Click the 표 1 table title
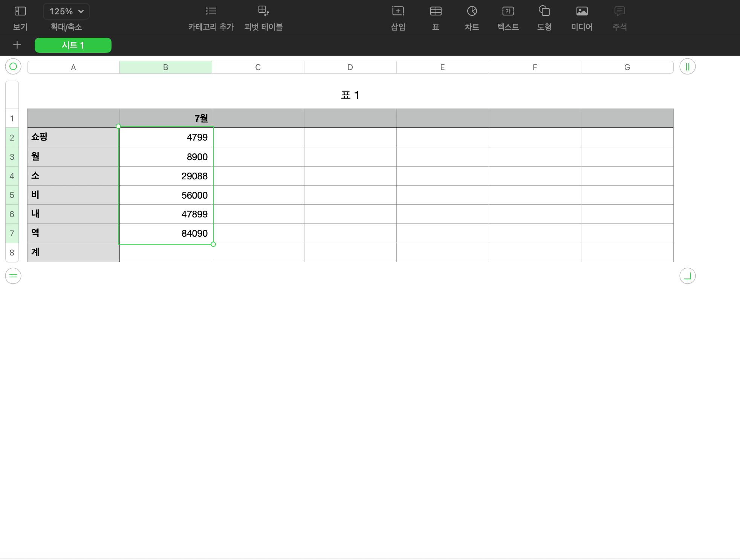The width and height of the screenshot is (740, 560). tap(350, 95)
